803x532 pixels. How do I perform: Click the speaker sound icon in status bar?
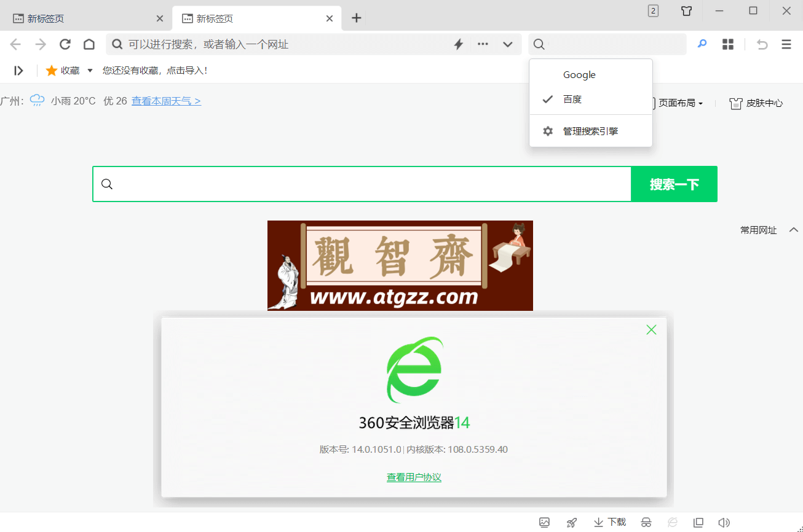click(724, 523)
